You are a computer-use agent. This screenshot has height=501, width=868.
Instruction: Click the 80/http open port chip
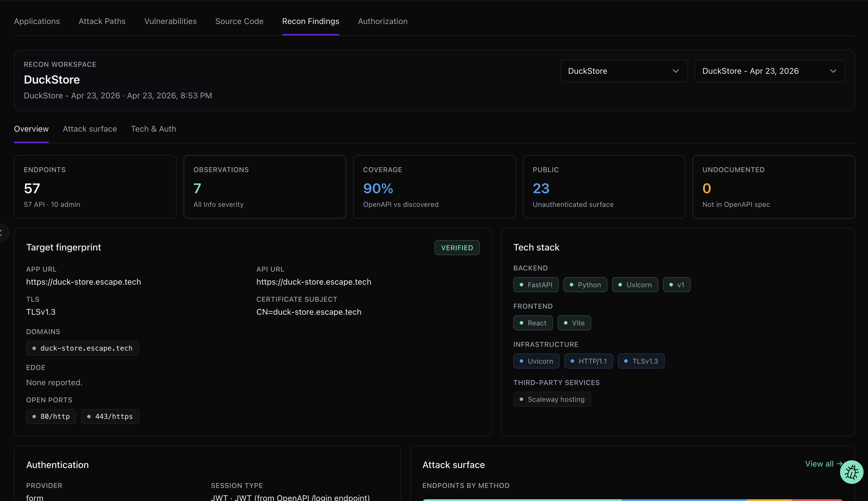pos(51,417)
